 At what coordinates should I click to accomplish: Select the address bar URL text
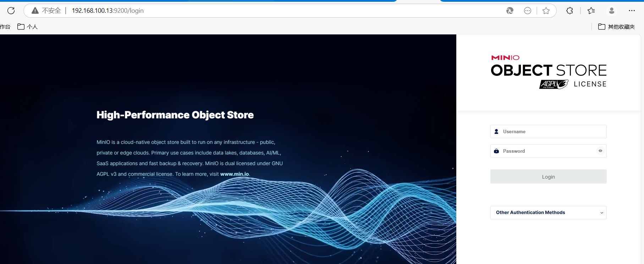(x=108, y=11)
